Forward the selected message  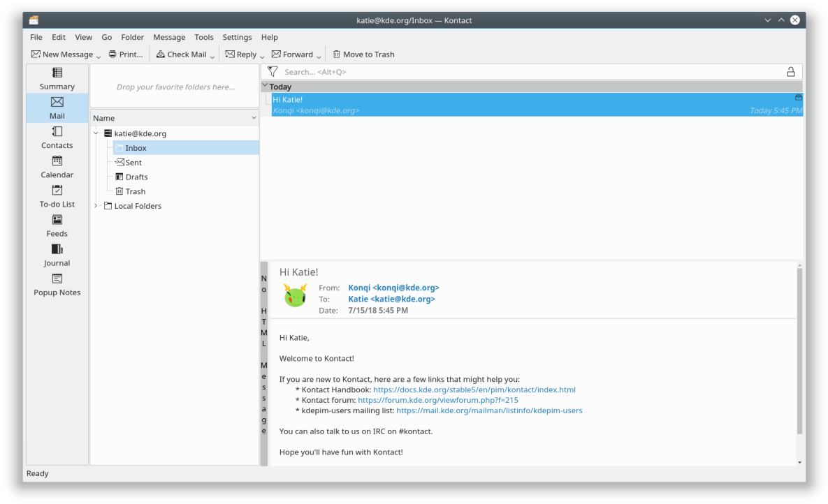click(x=292, y=54)
